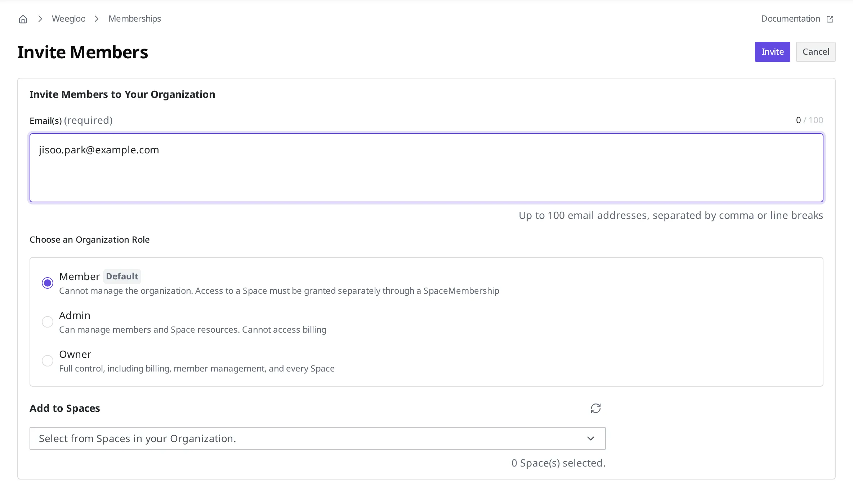Go to home via breadcrumb house icon
The image size is (853, 504).
pos(23,19)
